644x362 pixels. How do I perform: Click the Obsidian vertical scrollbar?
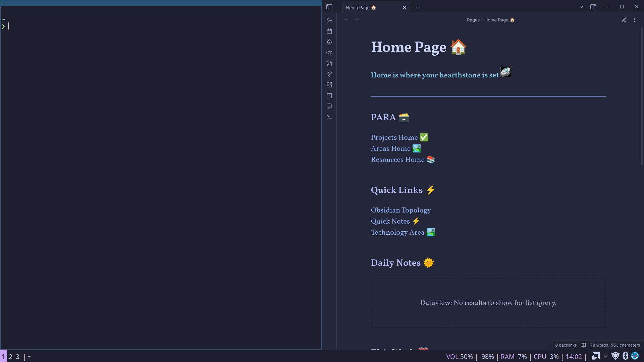pyautogui.click(x=642, y=96)
